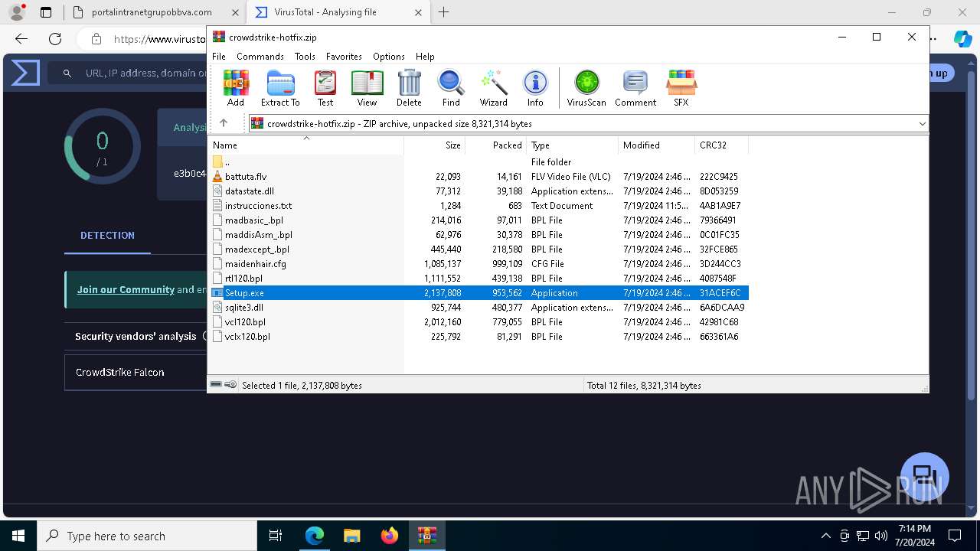
Task: Sort list by Type column
Action: (573, 145)
